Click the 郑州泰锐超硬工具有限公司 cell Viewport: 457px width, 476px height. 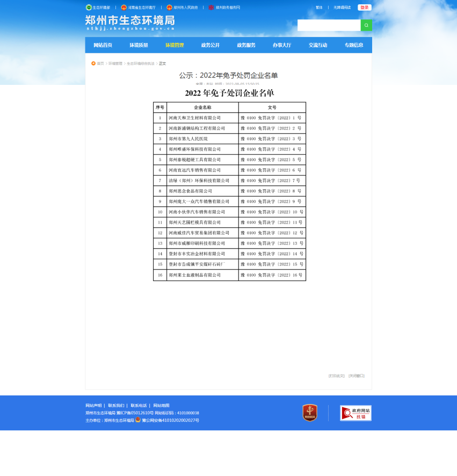pyautogui.click(x=202, y=160)
